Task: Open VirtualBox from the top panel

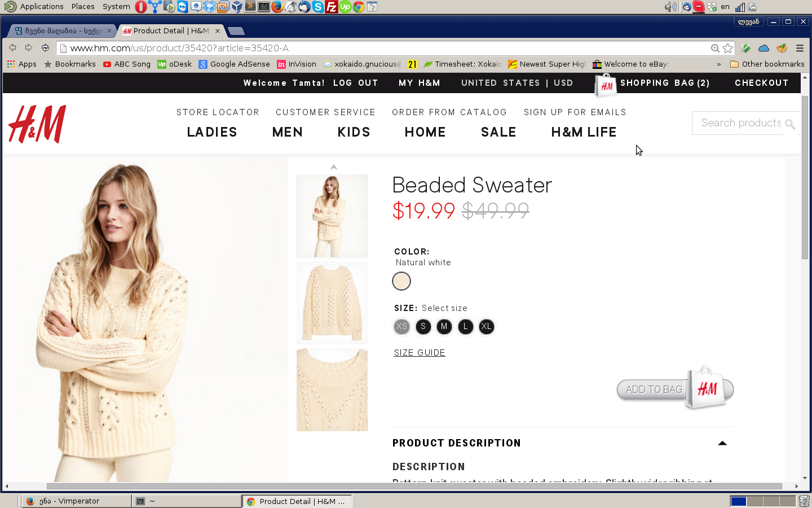Action: pos(236,7)
